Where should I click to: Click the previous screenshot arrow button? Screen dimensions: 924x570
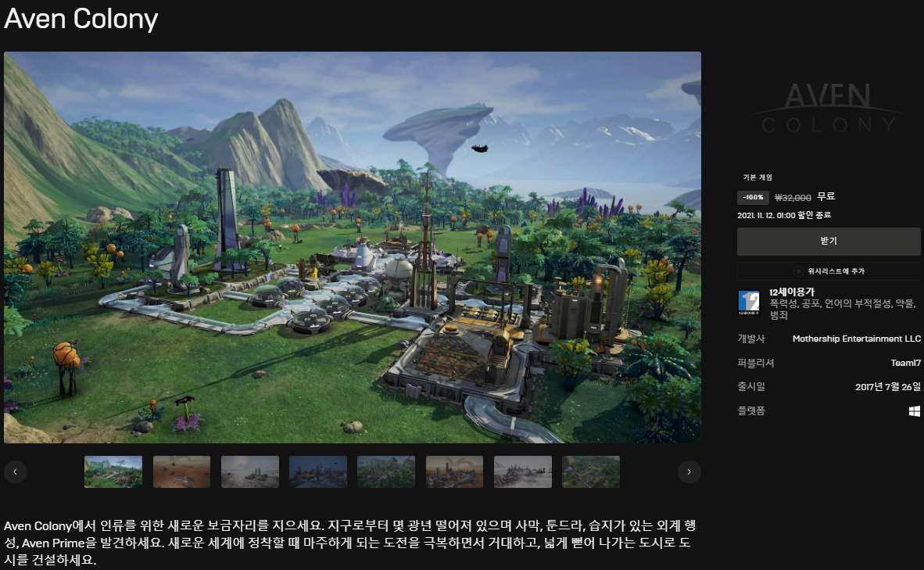tap(16, 471)
